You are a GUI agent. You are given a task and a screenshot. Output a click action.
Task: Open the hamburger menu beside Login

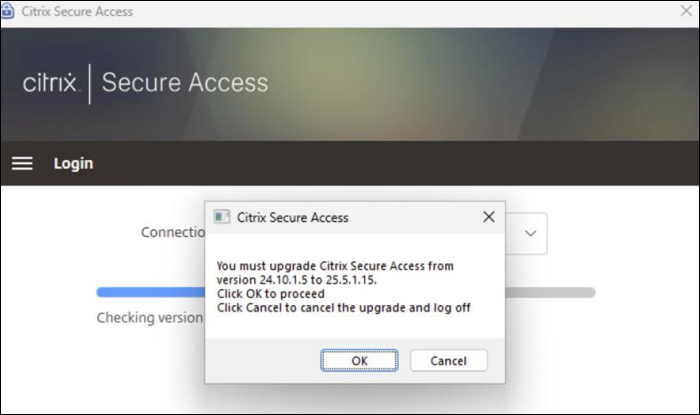(22, 163)
